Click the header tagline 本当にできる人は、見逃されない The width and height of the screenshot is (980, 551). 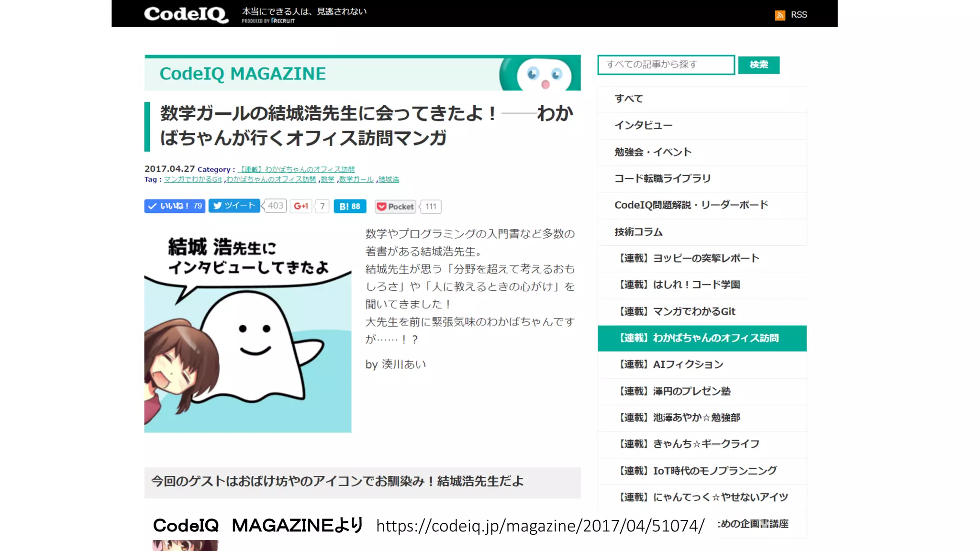(x=304, y=11)
